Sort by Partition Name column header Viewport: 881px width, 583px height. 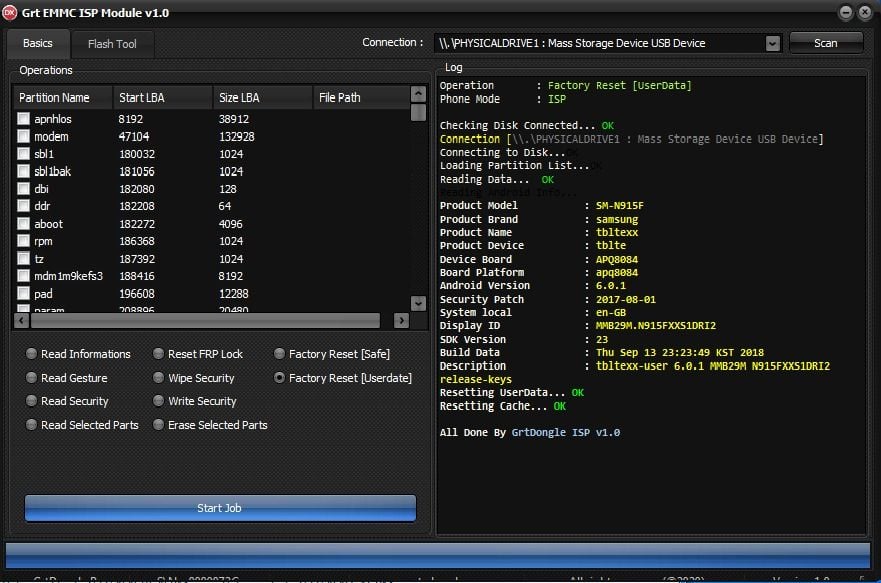coord(63,97)
